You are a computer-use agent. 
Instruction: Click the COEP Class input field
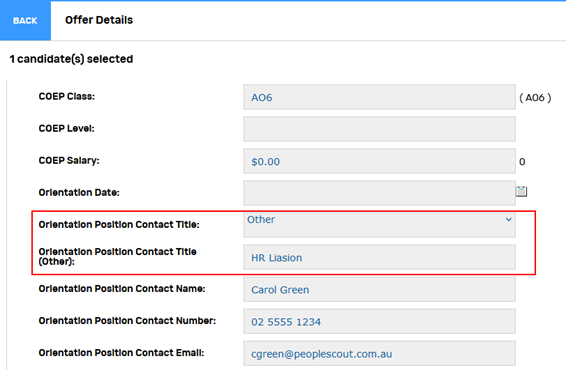[x=379, y=97]
